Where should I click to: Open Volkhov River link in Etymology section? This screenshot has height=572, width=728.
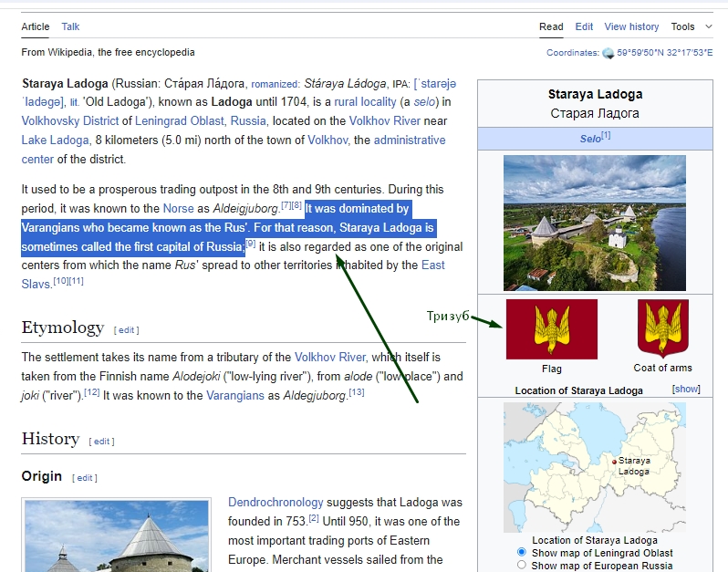(x=330, y=358)
